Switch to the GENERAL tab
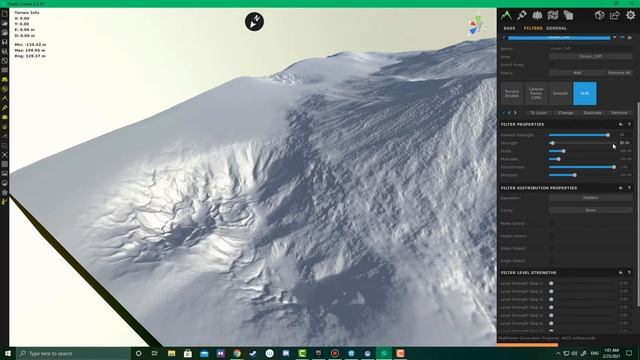This screenshot has width=640, height=360. point(556,28)
